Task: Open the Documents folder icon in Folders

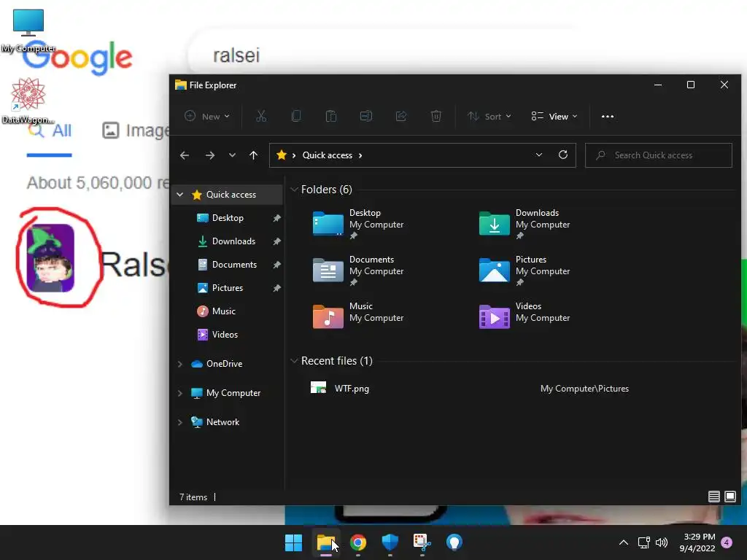Action: (328, 270)
